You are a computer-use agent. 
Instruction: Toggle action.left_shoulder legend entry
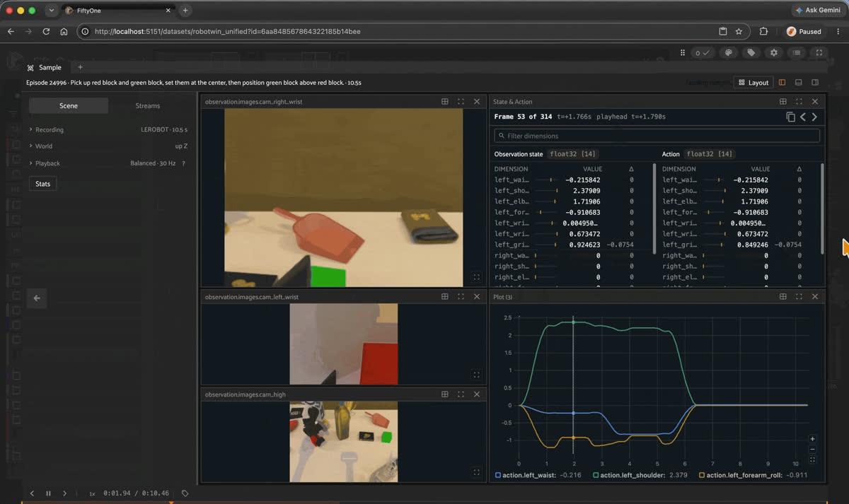click(x=640, y=475)
